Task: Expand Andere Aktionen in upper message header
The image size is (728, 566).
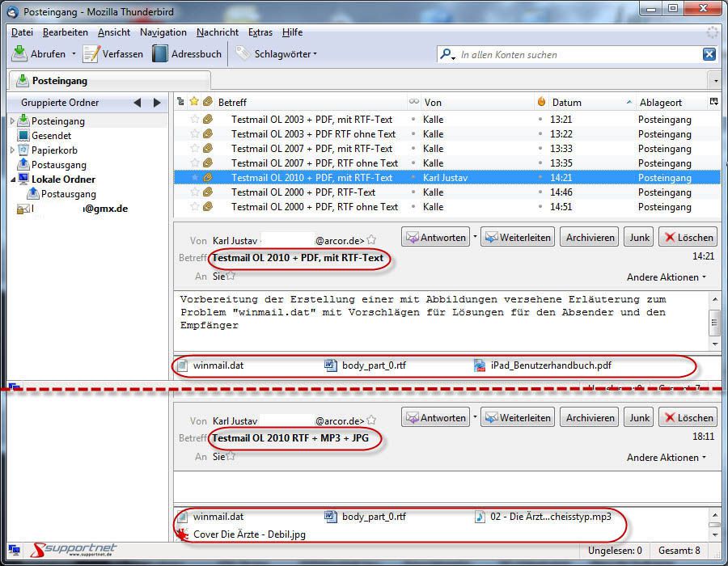Action: [666, 277]
